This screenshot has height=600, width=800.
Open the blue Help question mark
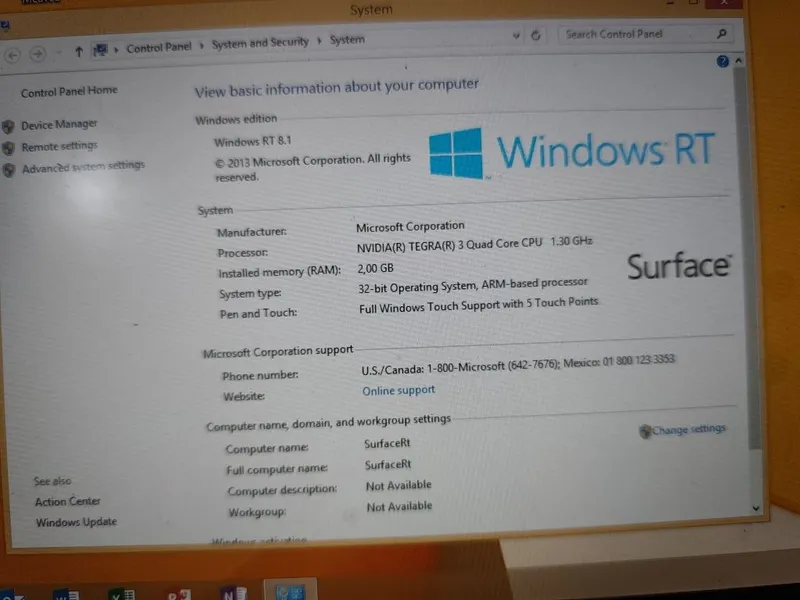(x=722, y=62)
